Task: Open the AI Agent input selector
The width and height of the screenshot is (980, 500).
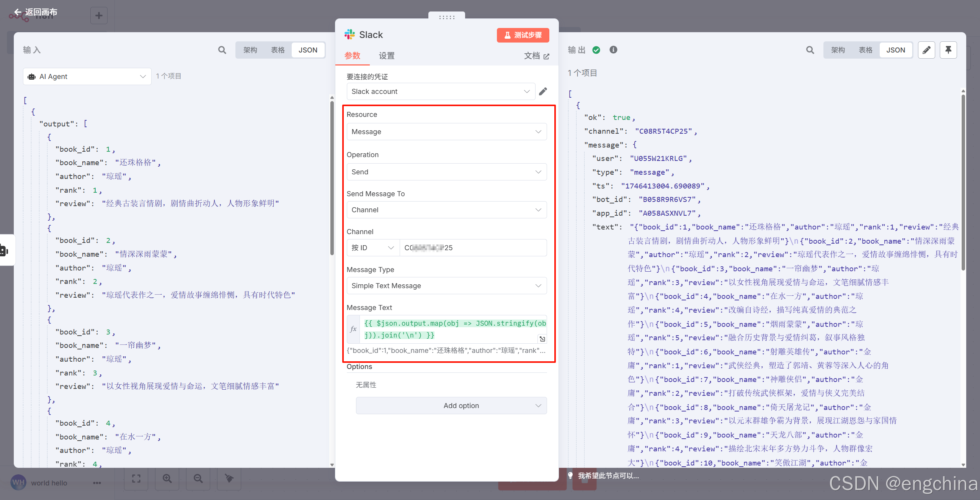Action: (x=87, y=77)
